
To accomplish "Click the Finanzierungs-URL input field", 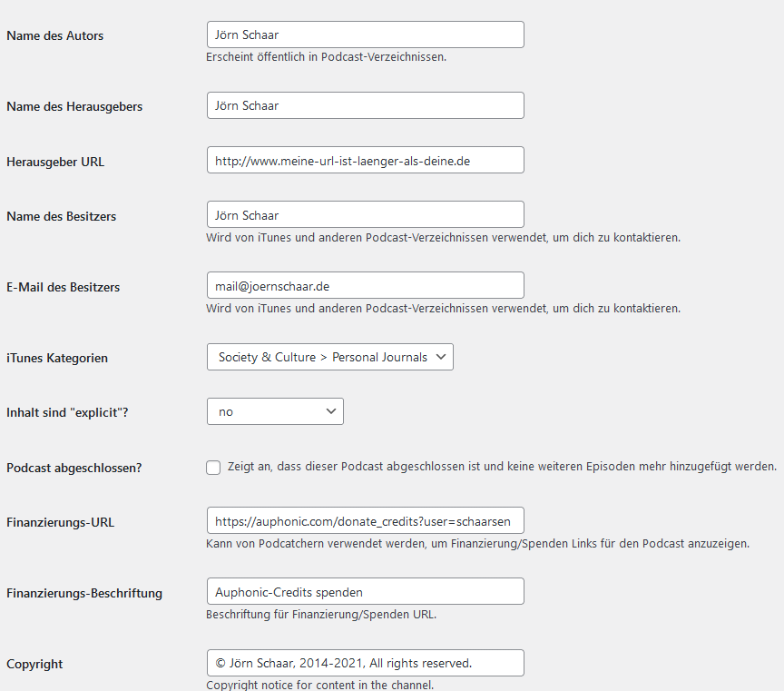I will (x=366, y=520).
